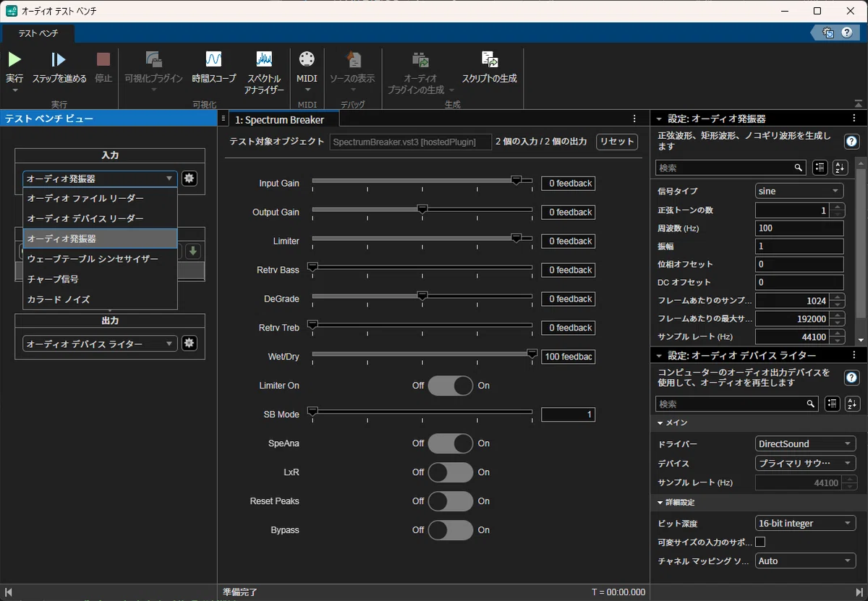Open the ビット深度 16-bit integer dropdown

coord(805,523)
